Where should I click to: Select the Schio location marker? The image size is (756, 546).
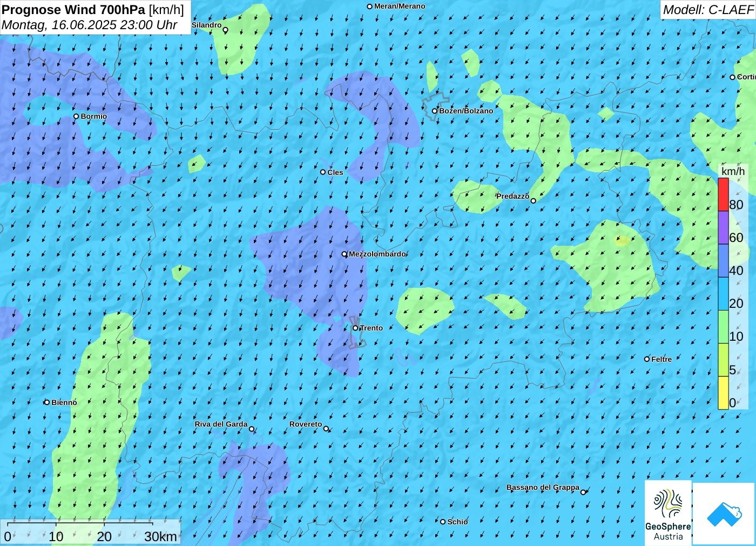443,522
